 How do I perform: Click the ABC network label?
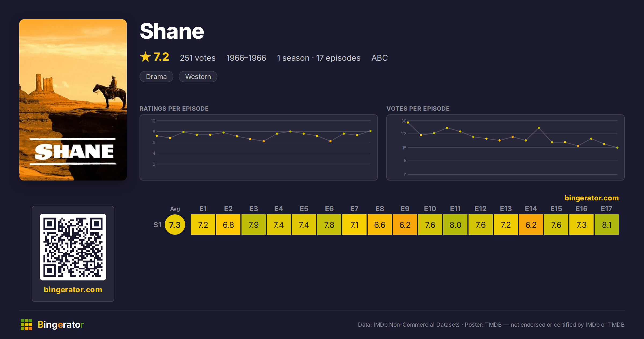(380, 58)
